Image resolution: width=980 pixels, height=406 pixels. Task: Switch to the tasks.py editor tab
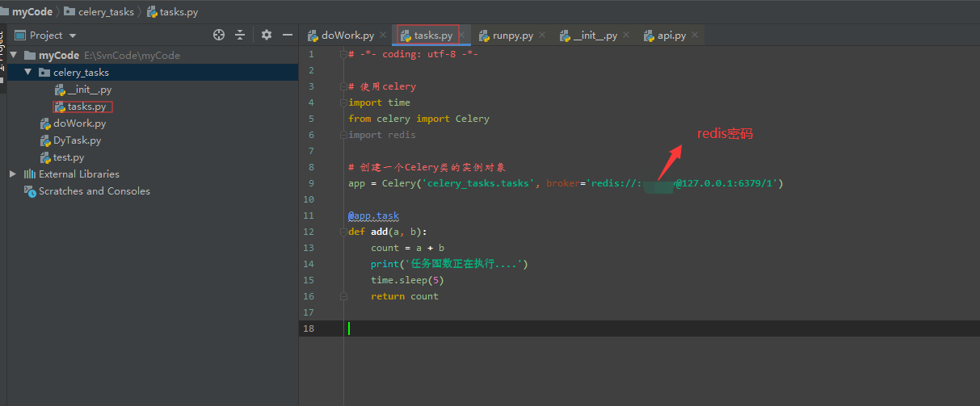tap(432, 36)
